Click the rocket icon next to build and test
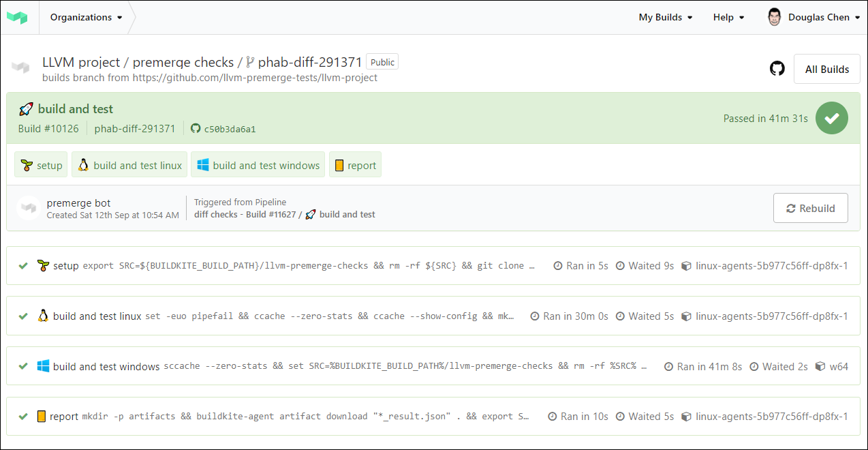Image resolution: width=868 pixels, height=450 pixels. tap(25, 108)
